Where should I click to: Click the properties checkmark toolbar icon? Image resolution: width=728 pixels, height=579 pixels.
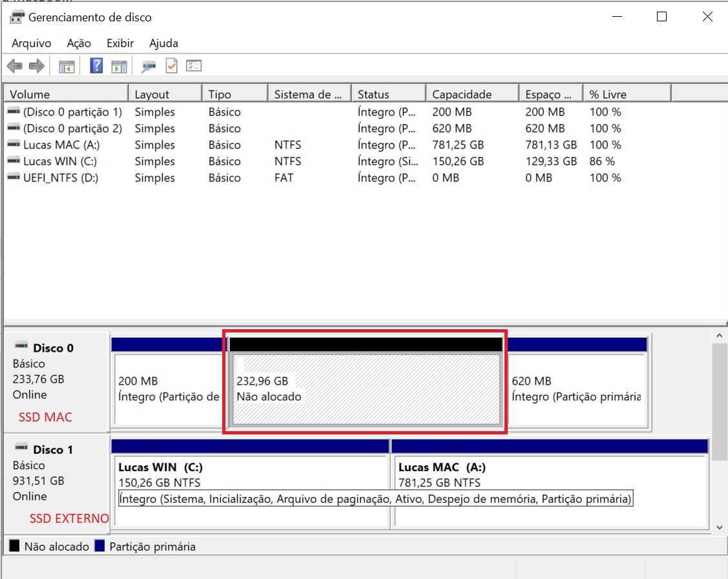click(x=171, y=66)
